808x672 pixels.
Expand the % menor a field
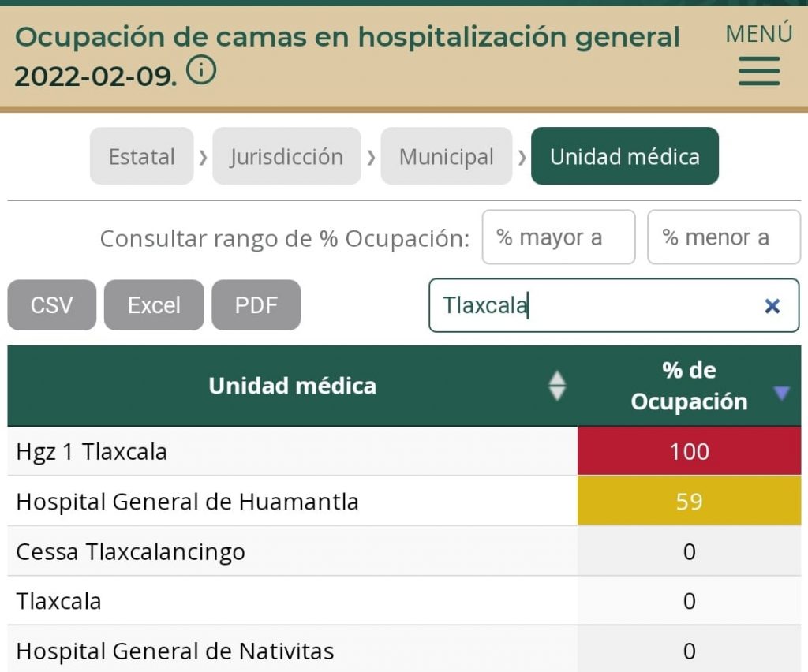point(724,237)
